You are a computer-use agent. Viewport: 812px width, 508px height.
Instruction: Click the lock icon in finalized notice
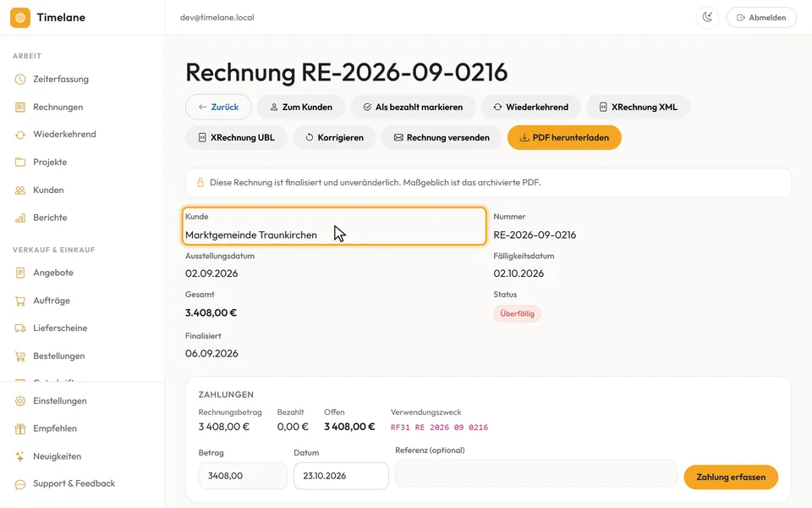click(200, 183)
